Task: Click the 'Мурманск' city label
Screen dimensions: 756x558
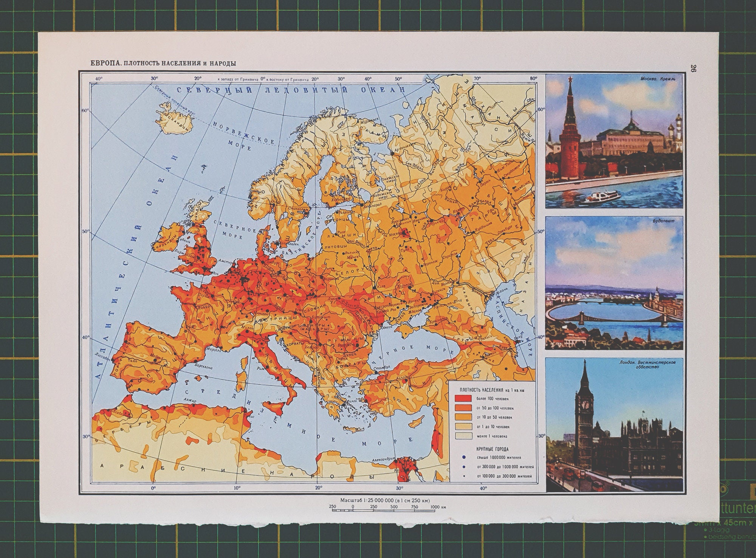Action: (x=369, y=122)
